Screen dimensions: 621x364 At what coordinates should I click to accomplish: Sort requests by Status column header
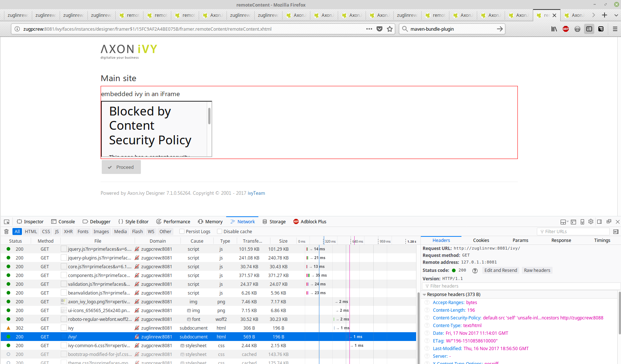click(15, 241)
